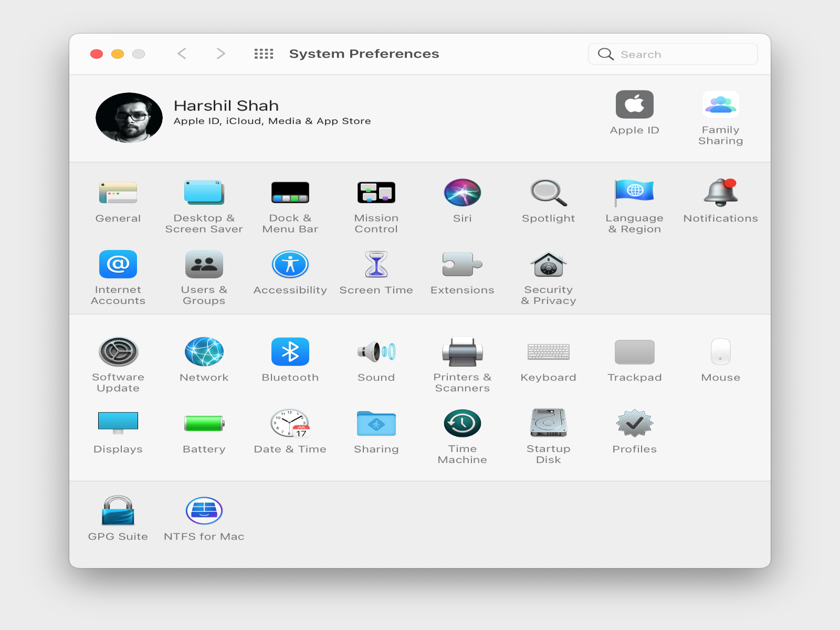Open Mission Control preferences
Image resolution: width=840 pixels, height=630 pixels.
(376, 193)
